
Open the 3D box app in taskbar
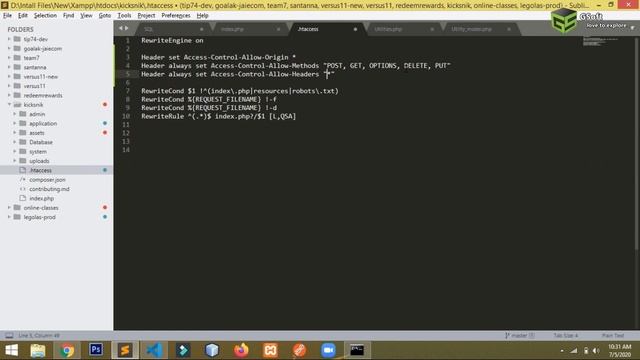click(x=212, y=350)
